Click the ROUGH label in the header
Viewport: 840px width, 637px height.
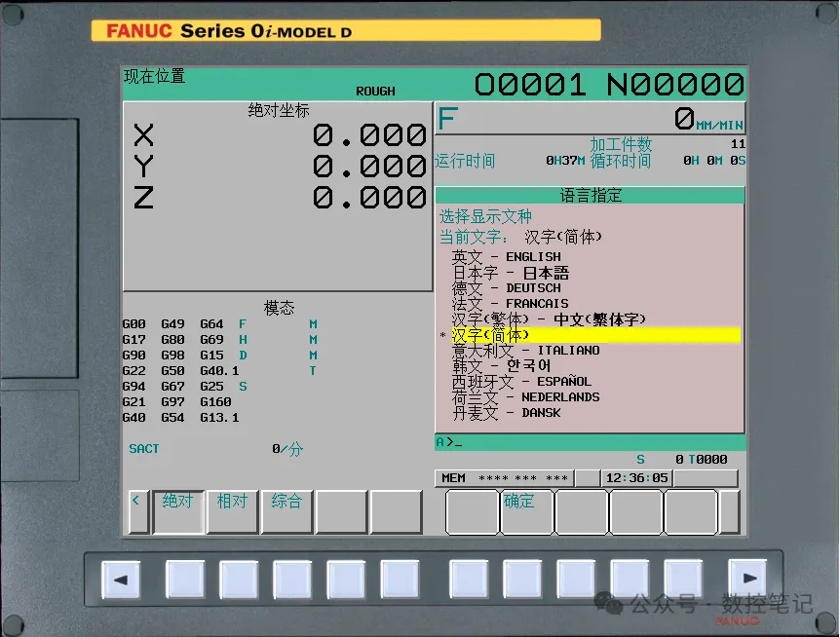(x=375, y=92)
